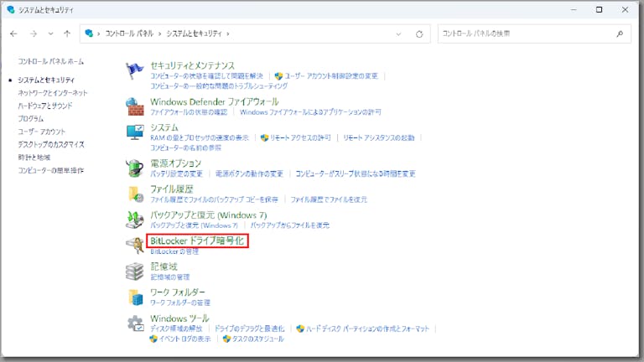
Task: Click ワーク フォルダーの管理 link
Action: (180, 303)
